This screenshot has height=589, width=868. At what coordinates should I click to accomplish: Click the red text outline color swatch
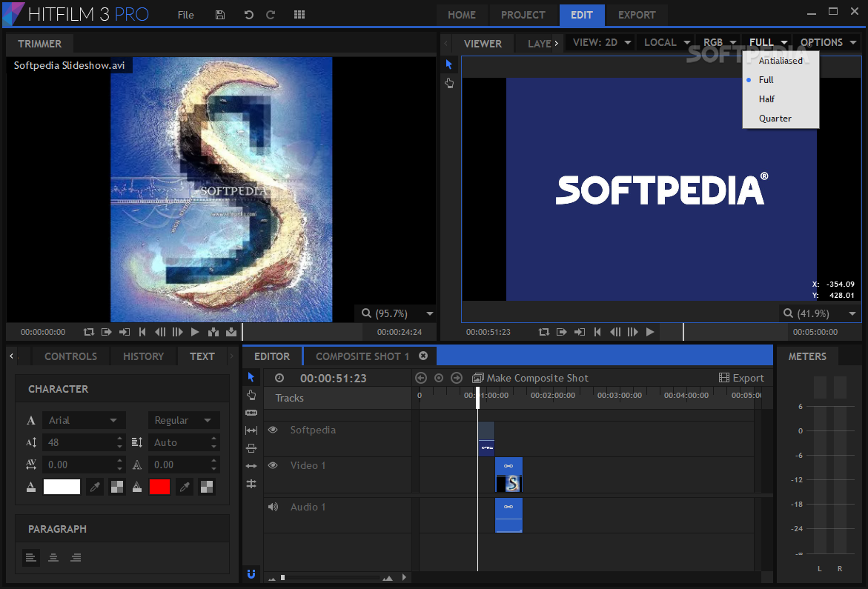[x=159, y=487]
